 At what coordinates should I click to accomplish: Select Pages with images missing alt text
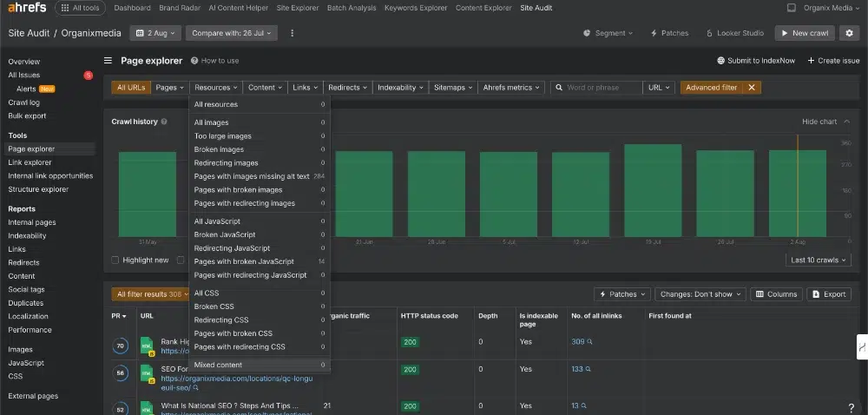click(259, 176)
